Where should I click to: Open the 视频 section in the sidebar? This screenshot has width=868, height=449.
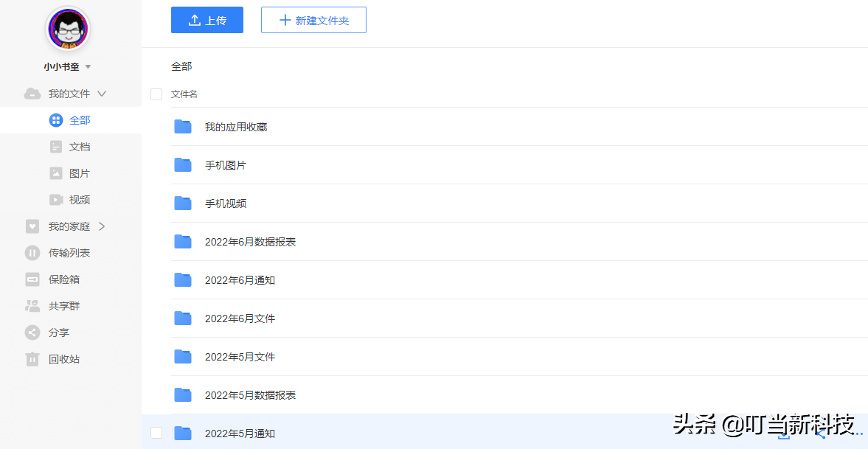click(80, 199)
